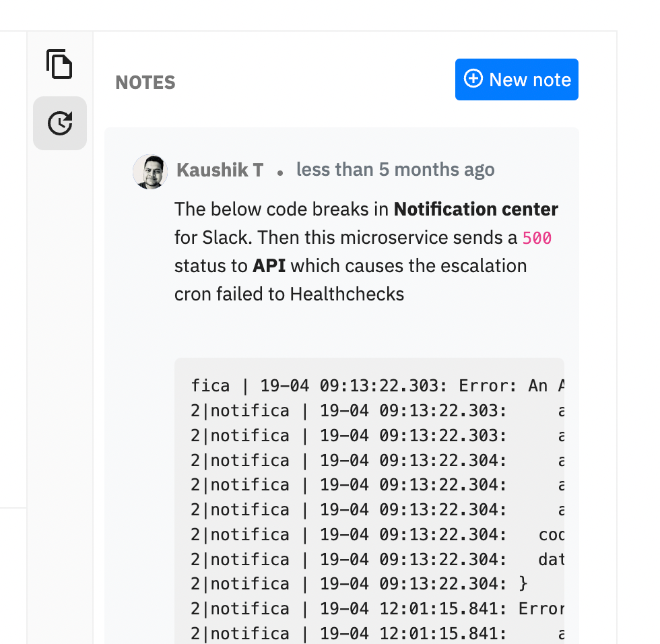Click Kaushik T's avatar photo
The width and height of the screenshot is (660, 644).
150,171
